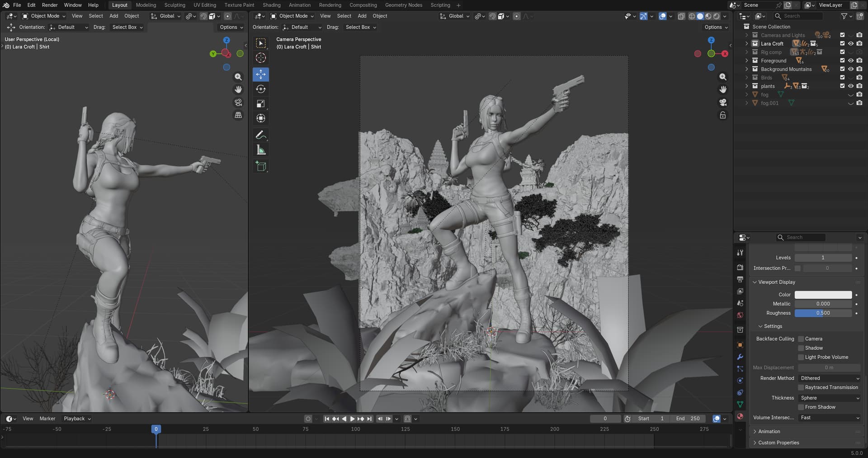Viewport: 868px width, 458px height.
Task: Activate the Annotate tool
Action: click(261, 135)
